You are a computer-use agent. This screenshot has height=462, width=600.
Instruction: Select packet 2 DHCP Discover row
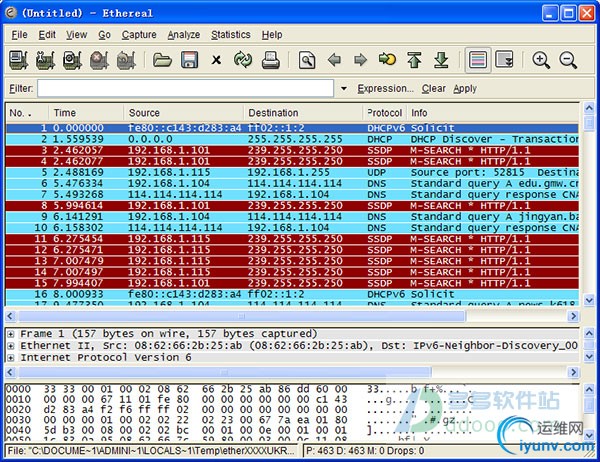click(x=292, y=139)
